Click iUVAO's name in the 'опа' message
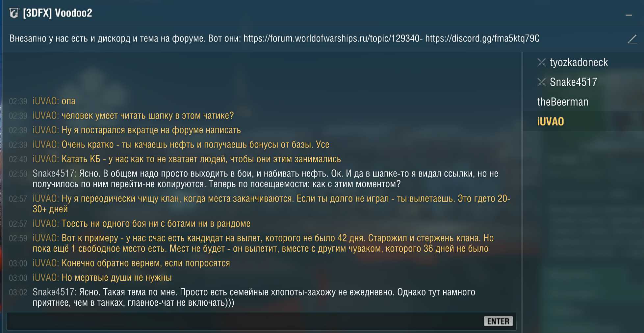 [x=46, y=101]
